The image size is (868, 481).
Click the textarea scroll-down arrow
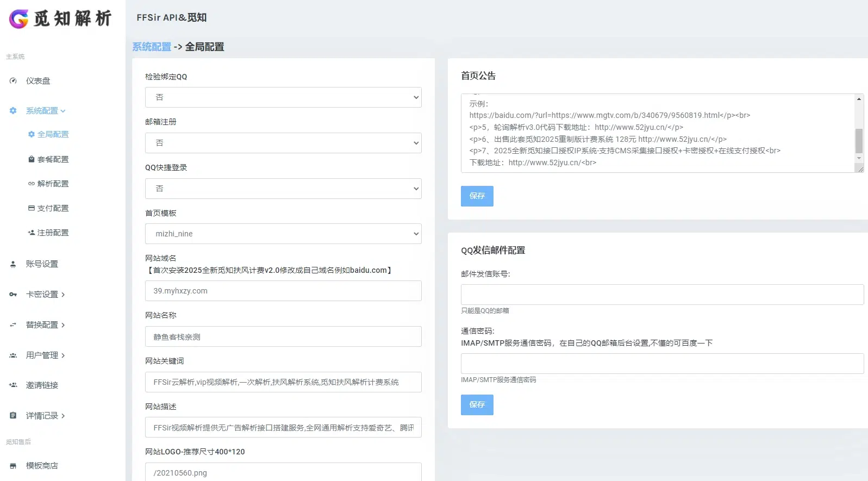[859, 158]
